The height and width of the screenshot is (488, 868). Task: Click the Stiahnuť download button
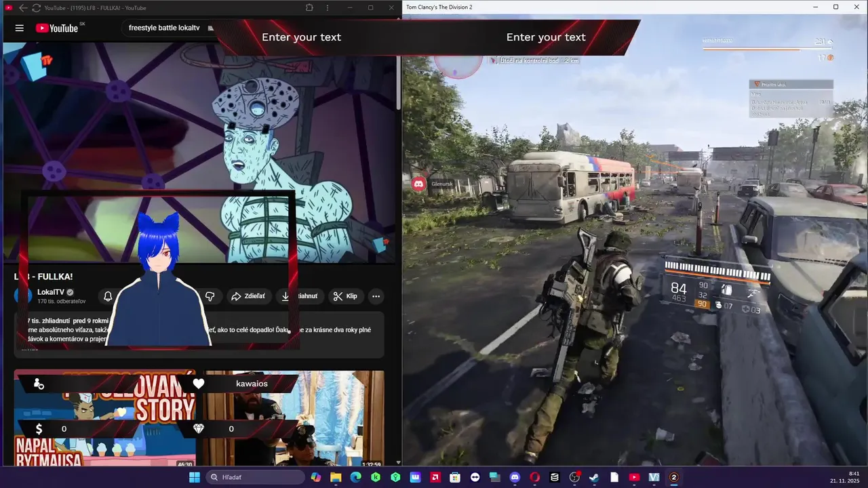tap(299, 296)
